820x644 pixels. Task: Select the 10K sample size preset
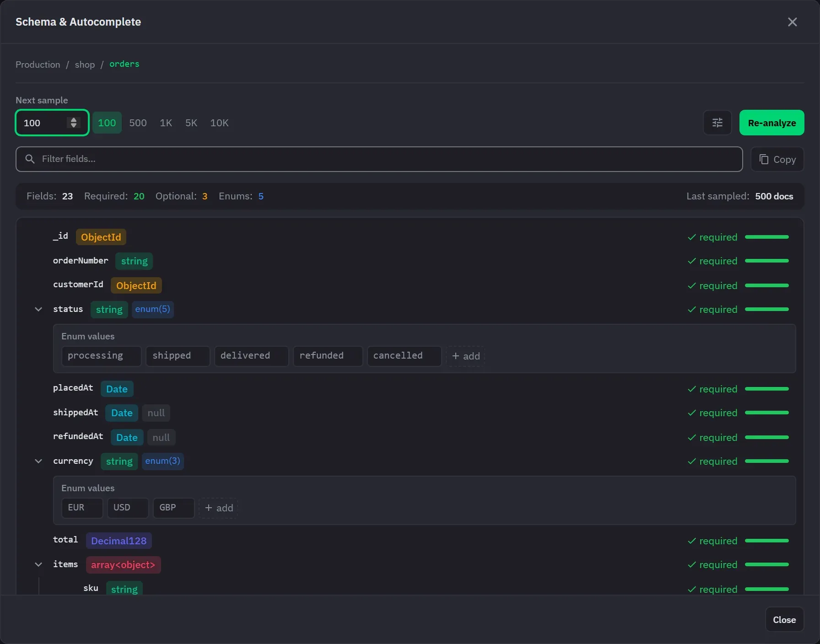click(219, 123)
